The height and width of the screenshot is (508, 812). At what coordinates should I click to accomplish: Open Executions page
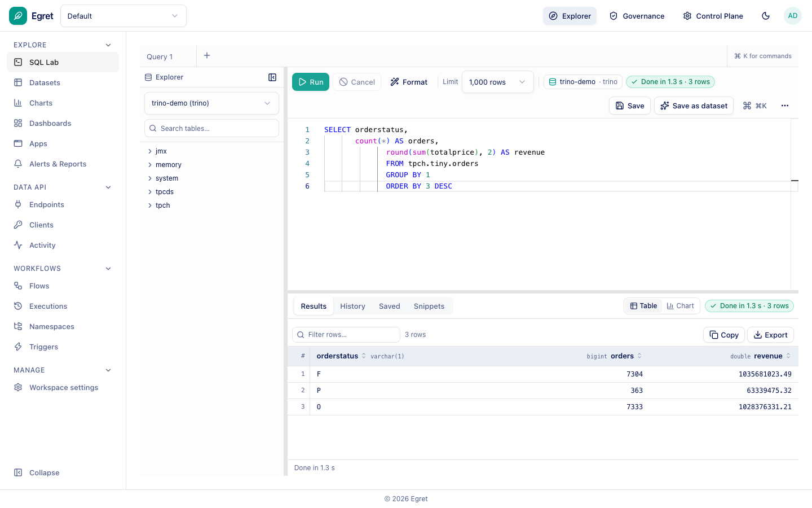[x=63, y=306]
